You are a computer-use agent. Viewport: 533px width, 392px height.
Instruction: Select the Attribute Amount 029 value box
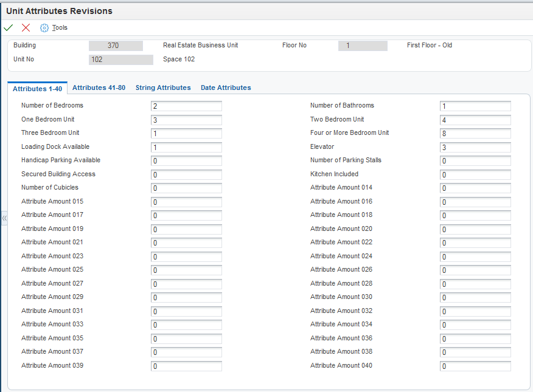[x=186, y=298]
